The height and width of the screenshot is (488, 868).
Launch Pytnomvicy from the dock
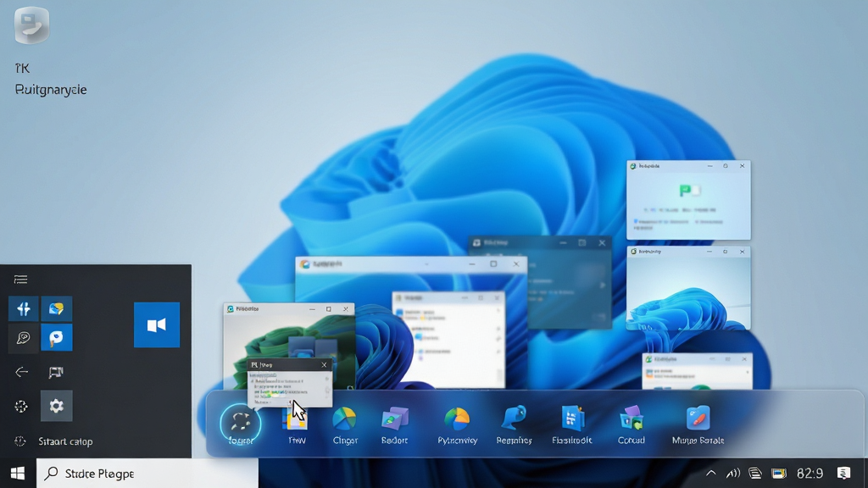point(457,425)
